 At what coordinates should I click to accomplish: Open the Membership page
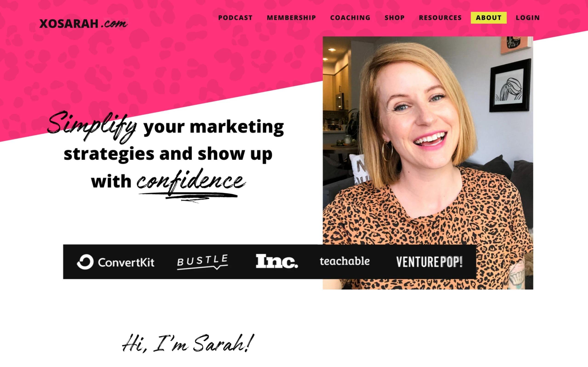tap(291, 18)
